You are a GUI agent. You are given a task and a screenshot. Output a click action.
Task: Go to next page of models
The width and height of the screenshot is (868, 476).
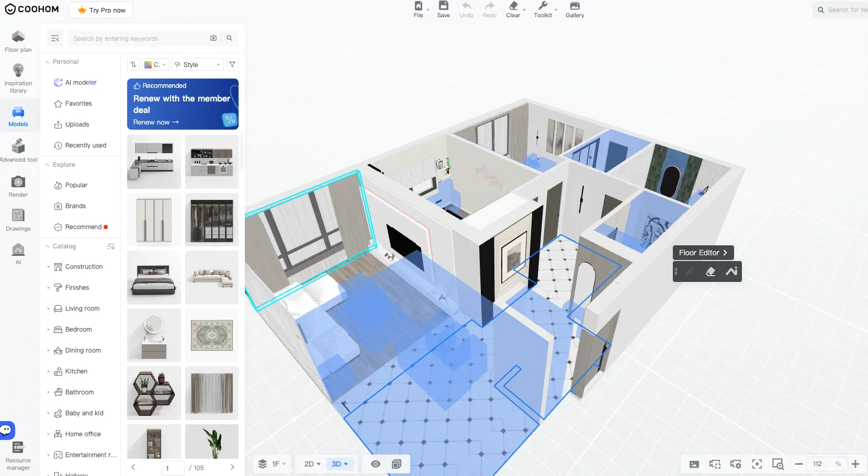[232, 468]
